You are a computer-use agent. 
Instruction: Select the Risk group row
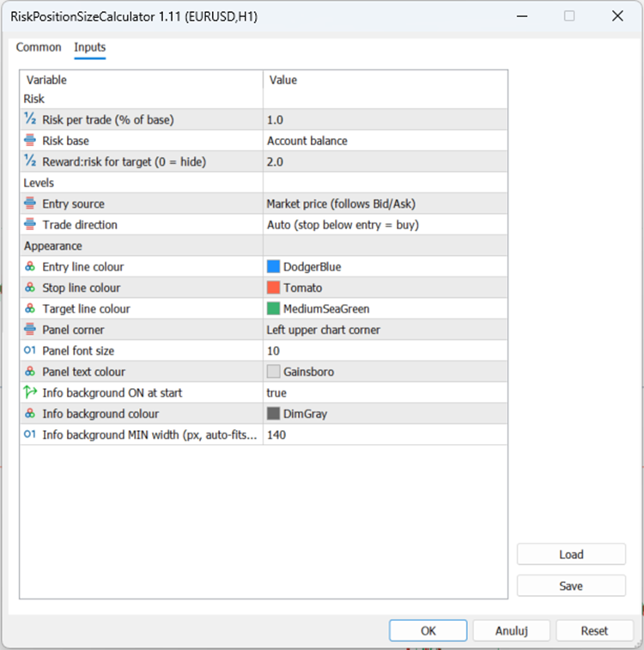tap(264, 99)
